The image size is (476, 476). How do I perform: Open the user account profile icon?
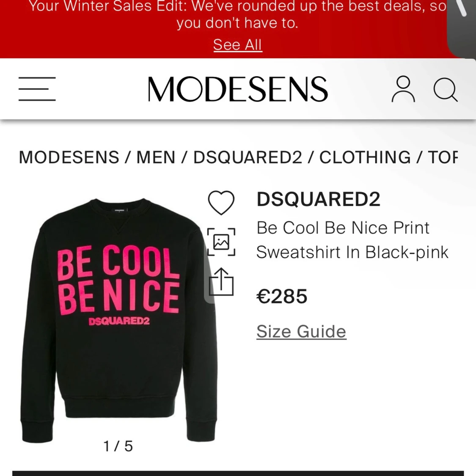pyautogui.click(x=403, y=89)
